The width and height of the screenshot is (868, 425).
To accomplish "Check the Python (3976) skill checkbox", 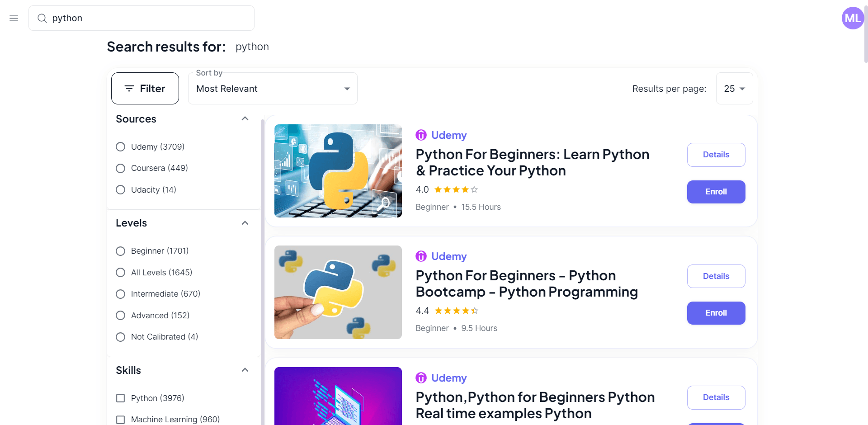I will (x=120, y=398).
